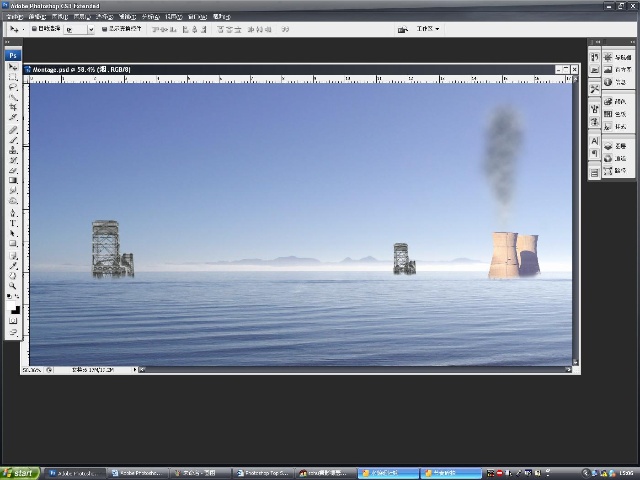Open the File menu
The width and height of the screenshot is (640, 480).
point(14,17)
